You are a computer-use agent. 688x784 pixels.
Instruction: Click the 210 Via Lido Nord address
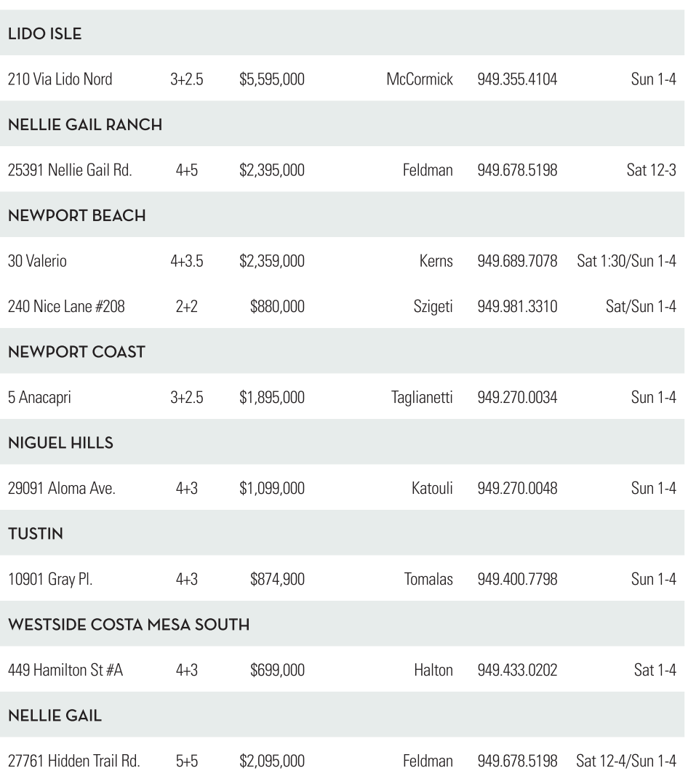60,79
